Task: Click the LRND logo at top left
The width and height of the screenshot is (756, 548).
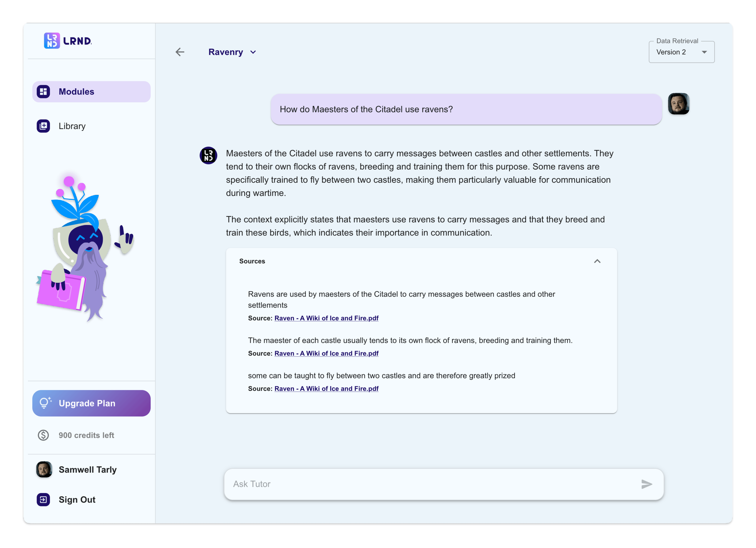Action: 68,41
